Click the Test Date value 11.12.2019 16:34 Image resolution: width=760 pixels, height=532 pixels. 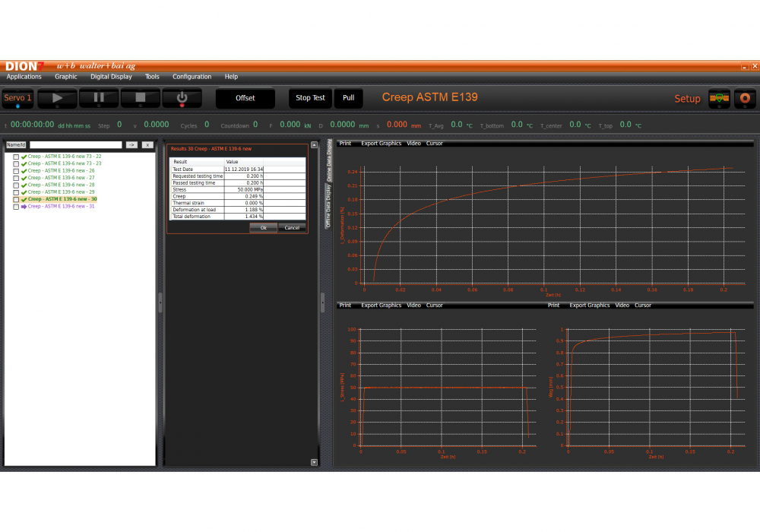(244, 169)
